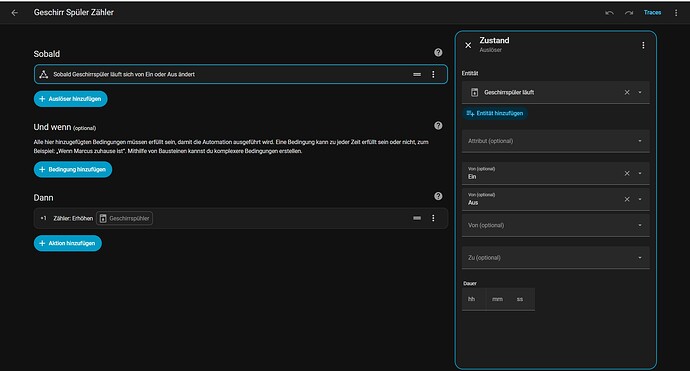Grab the drag handle of the trigger row
This screenshot has width=690, height=371.
point(417,74)
